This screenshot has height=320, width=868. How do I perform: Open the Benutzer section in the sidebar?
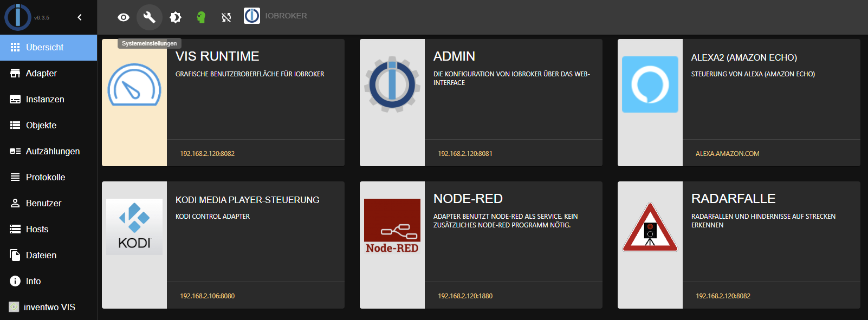[x=49, y=204]
